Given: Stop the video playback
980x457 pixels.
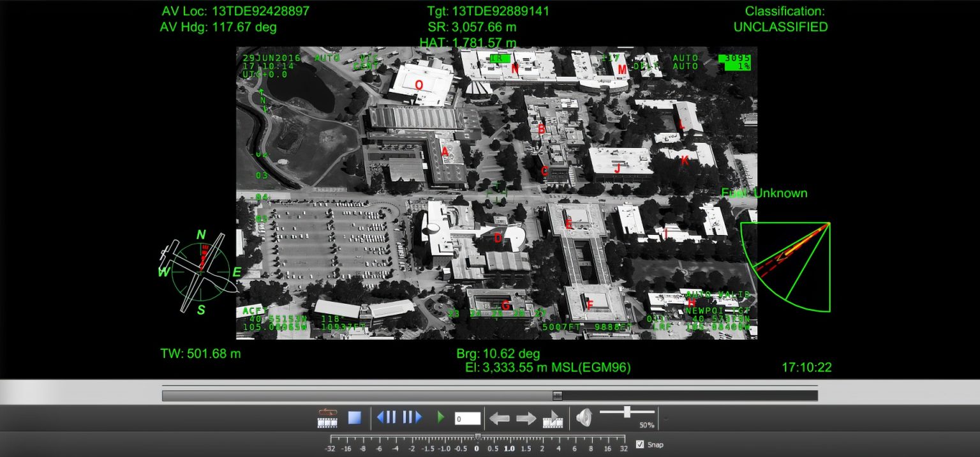Looking at the screenshot, I should coord(355,417).
